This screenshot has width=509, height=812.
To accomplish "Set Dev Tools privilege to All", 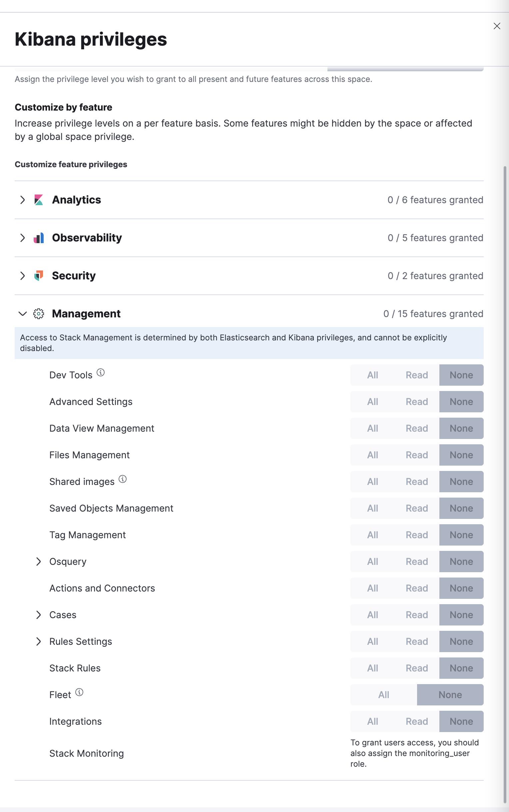I will [372, 375].
